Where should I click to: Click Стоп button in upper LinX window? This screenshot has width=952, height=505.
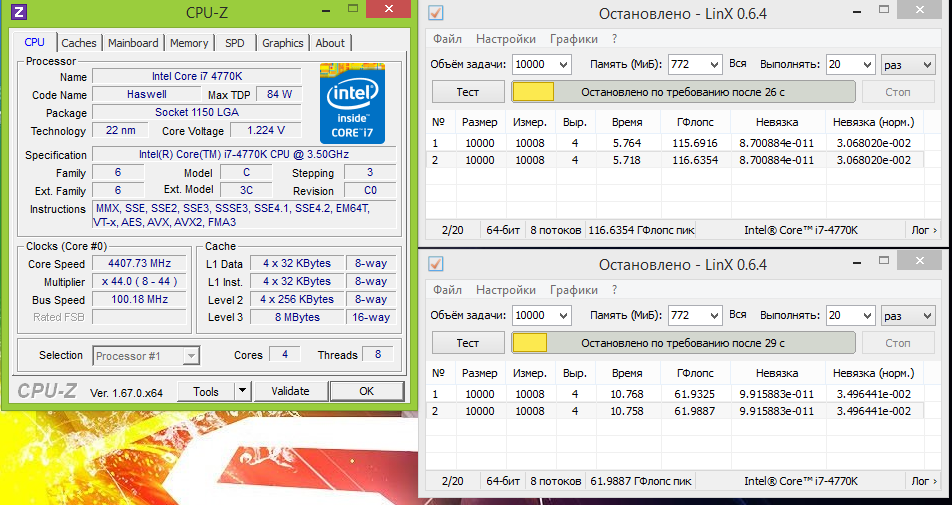898,92
